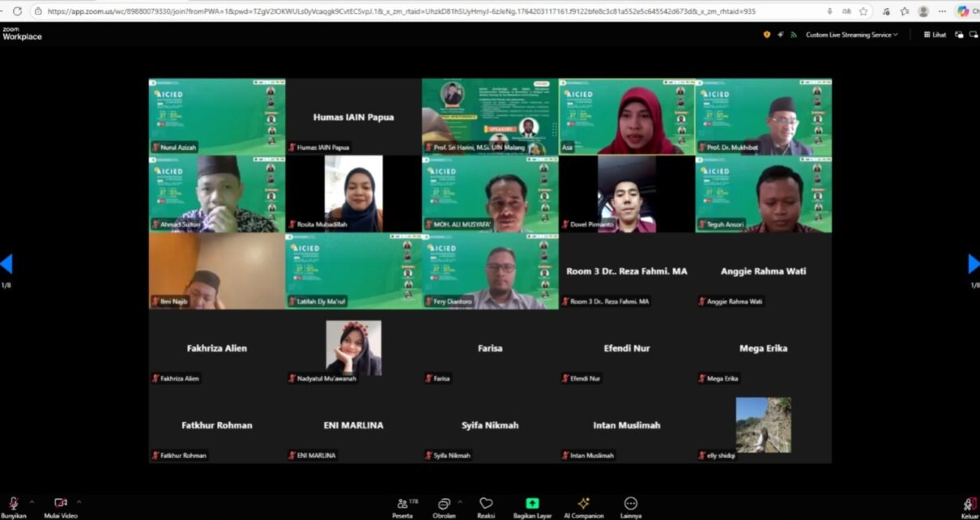Expand audio options arrow beside Bunyikan
This screenshot has width=980, height=520.
click(x=32, y=502)
